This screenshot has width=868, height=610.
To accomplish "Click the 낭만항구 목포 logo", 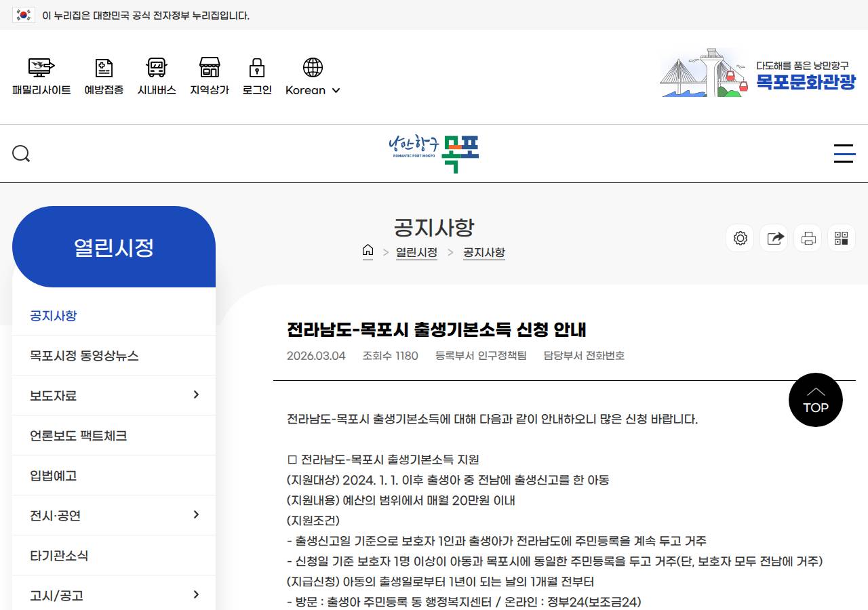I will click(434, 154).
